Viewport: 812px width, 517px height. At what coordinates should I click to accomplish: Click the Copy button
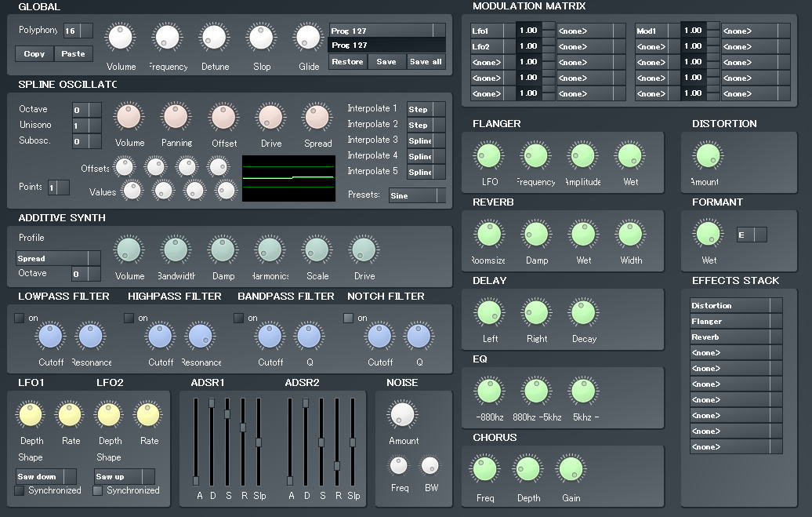34,54
